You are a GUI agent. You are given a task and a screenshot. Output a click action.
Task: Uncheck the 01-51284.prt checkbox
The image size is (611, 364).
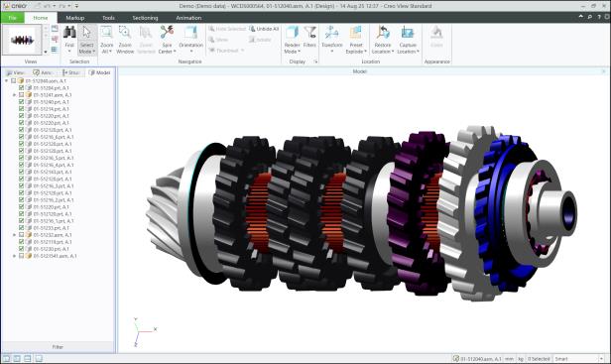click(22, 87)
